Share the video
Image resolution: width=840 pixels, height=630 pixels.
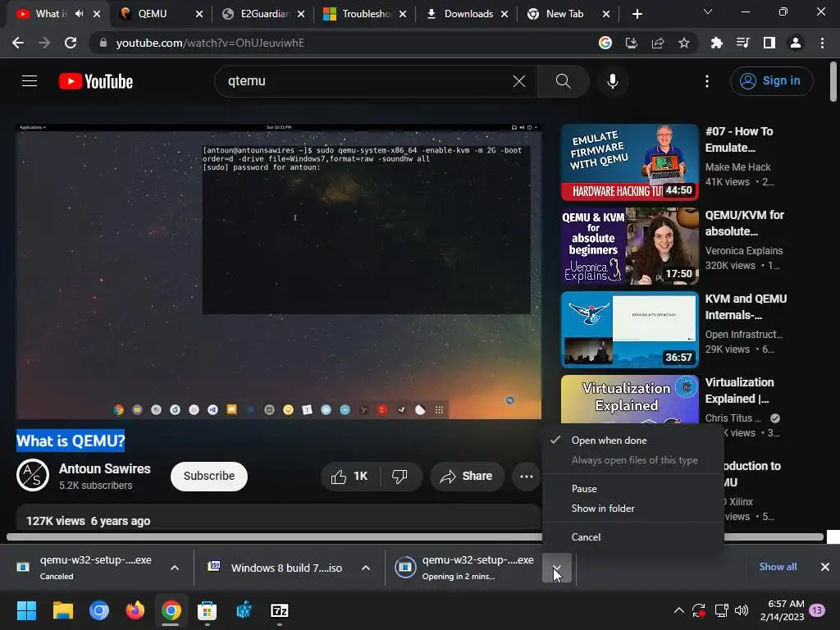[467, 477]
